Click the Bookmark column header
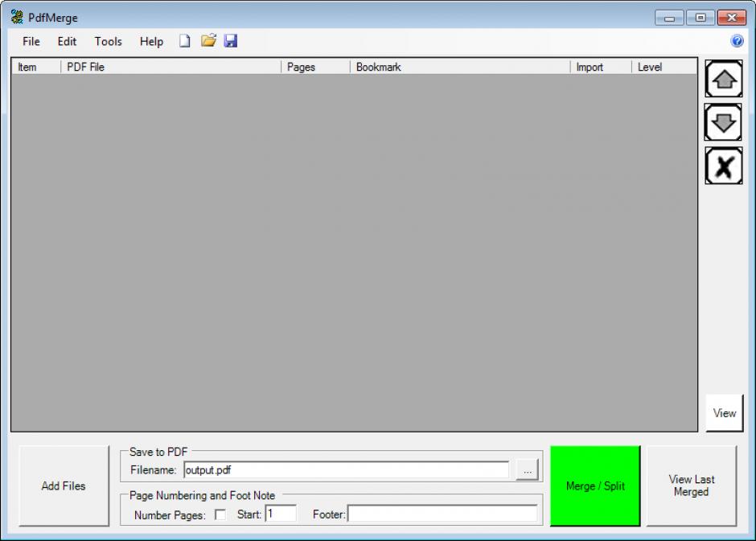The height and width of the screenshot is (541, 756). click(x=460, y=67)
